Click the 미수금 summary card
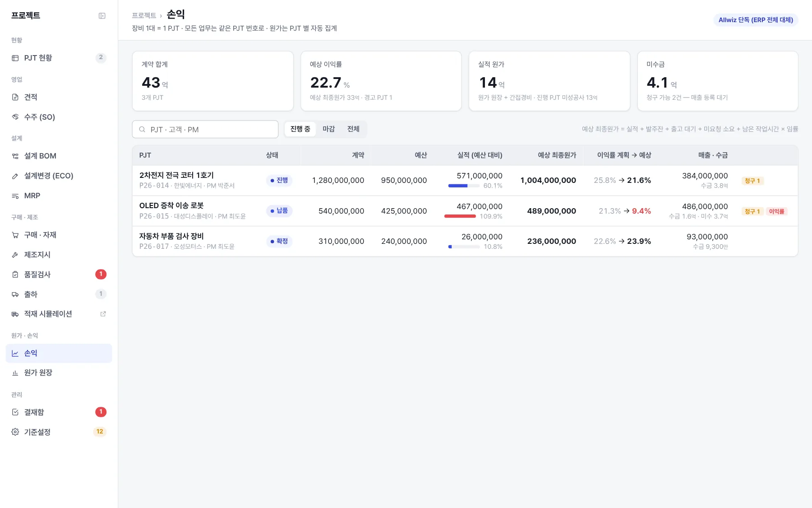This screenshot has width=812, height=508. click(718, 81)
